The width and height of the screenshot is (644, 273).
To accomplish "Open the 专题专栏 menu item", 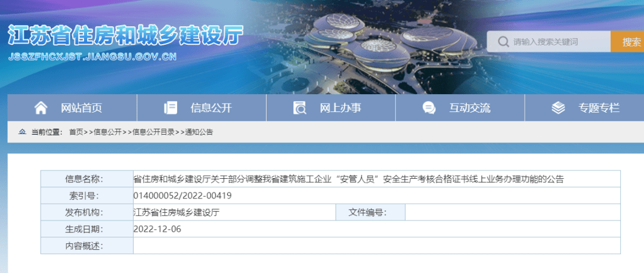I will click(x=584, y=108).
